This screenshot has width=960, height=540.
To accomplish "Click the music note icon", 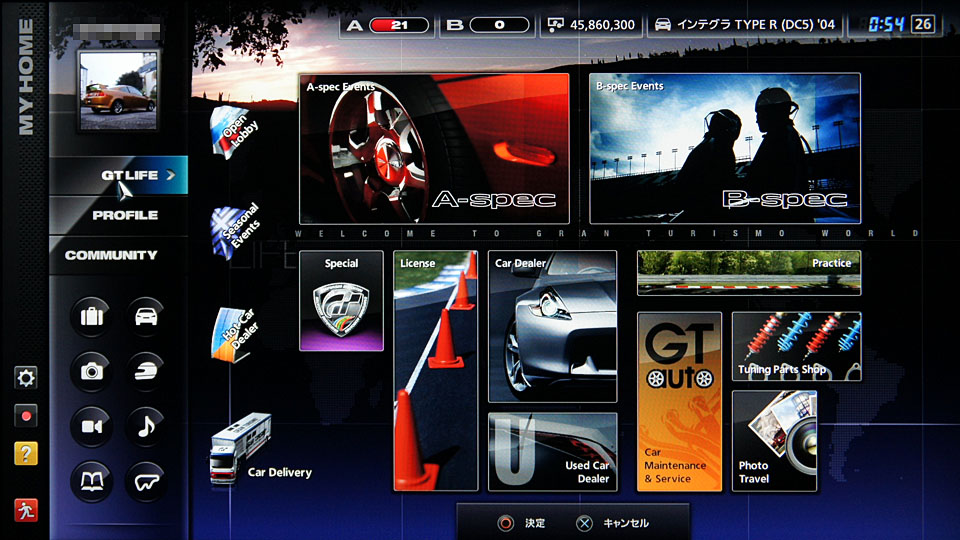I will point(147,427).
